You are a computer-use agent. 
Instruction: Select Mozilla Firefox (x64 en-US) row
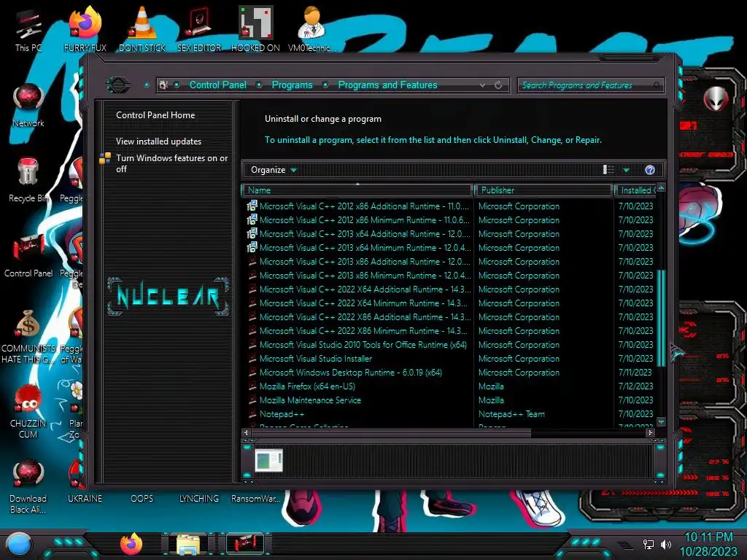pyautogui.click(x=450, y=386)
